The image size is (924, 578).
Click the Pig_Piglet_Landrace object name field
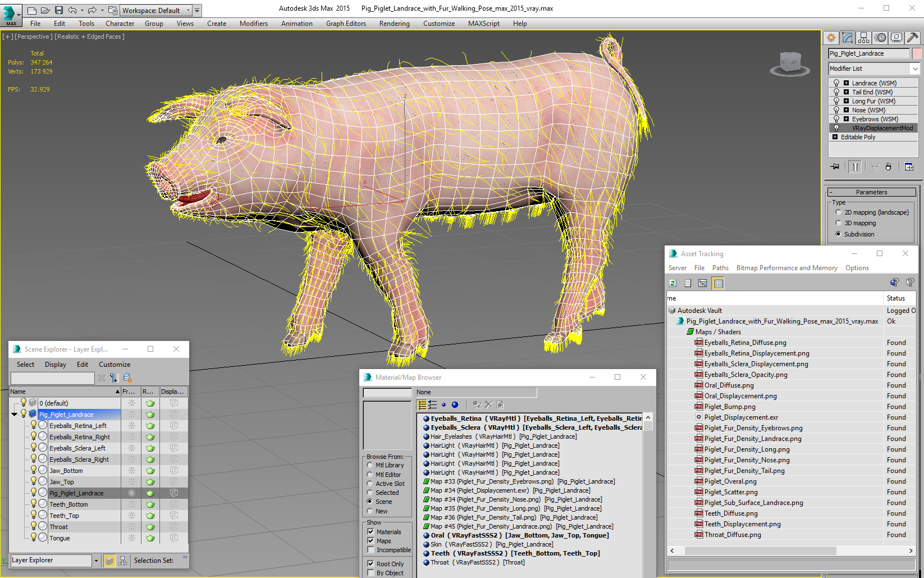point(869,53)
